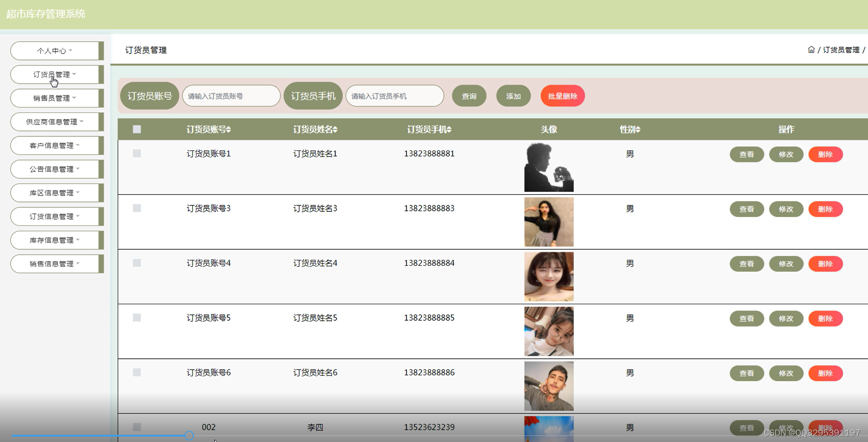This screenshot has height=442, width=868.
Task: Edit 订货员账号3 with 修改 button
Action: [x=786, y=209]
